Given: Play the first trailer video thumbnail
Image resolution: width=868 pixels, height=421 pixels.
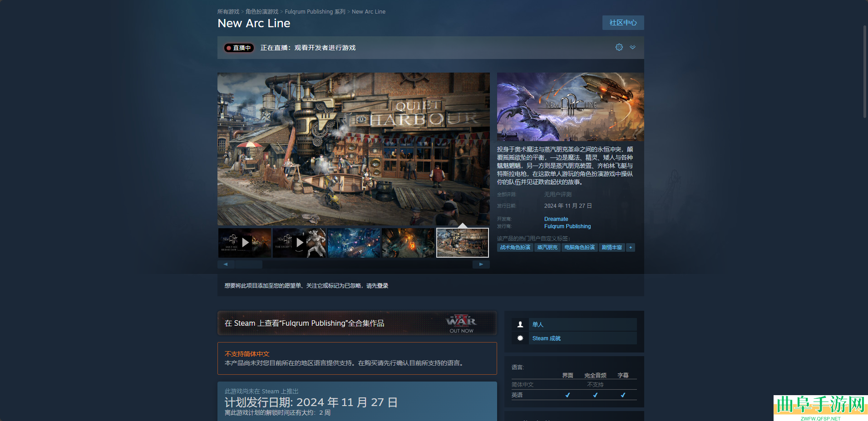Looking at the screenshot, I should [x=245, y=243].
